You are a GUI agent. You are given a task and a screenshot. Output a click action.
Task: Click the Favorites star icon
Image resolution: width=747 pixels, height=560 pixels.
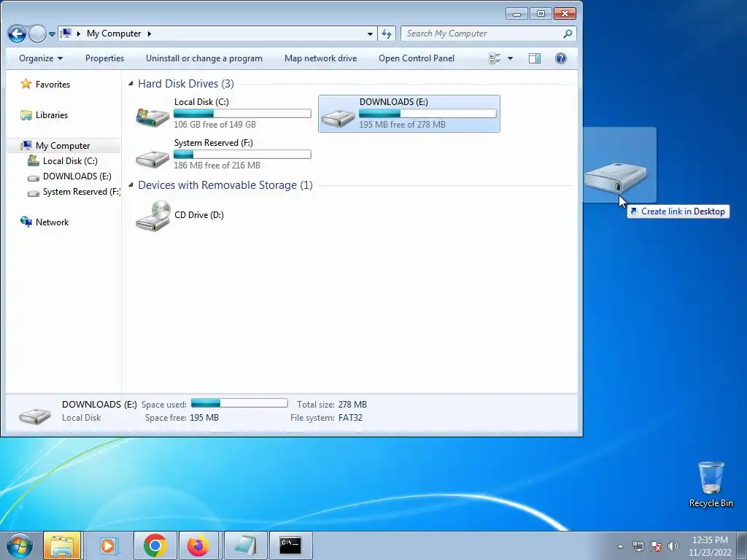(26, 85)
